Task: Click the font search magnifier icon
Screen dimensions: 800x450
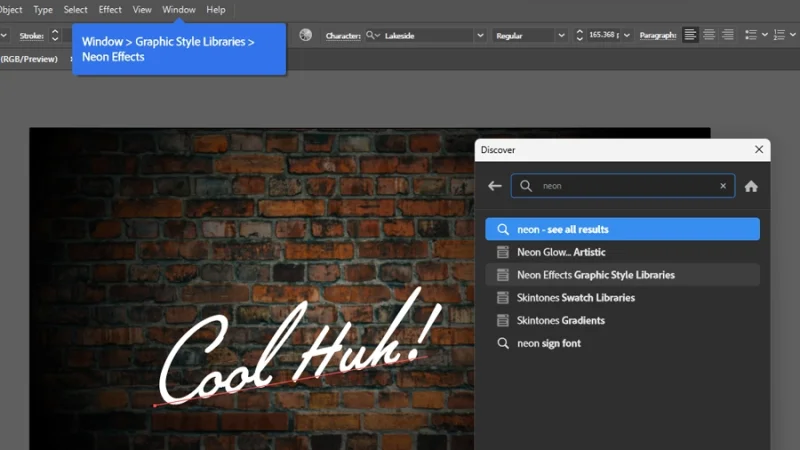Action: tap(373, 35)
